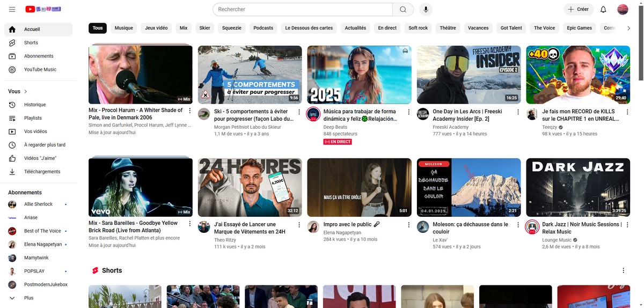Open the Historique page
644x308 pixels.
[35, 105]
